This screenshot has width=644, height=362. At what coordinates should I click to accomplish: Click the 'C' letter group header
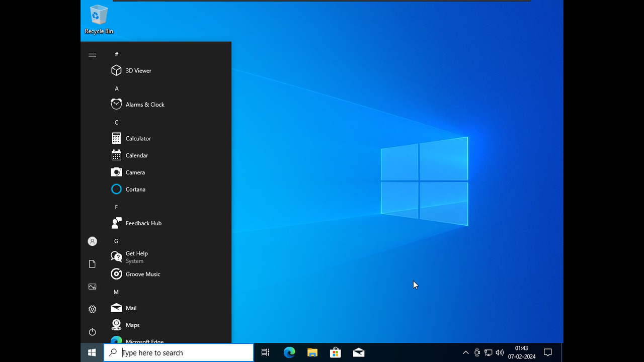point(116,122)
